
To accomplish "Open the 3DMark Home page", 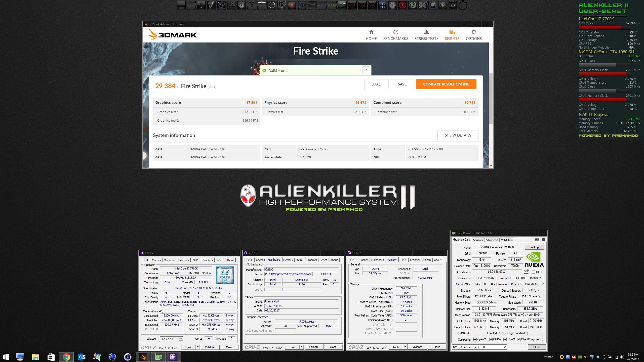I will coord(371,35).
